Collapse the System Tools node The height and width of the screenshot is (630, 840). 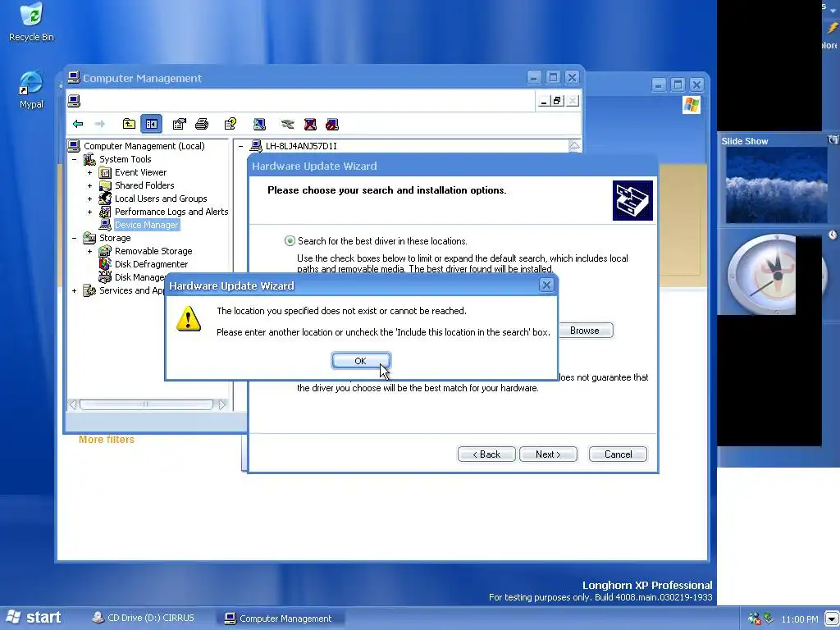(75, 159)
